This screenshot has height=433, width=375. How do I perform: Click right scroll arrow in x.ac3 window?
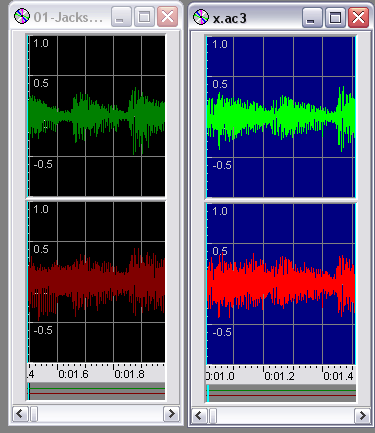pyautogui.click(x=362, y=416)
